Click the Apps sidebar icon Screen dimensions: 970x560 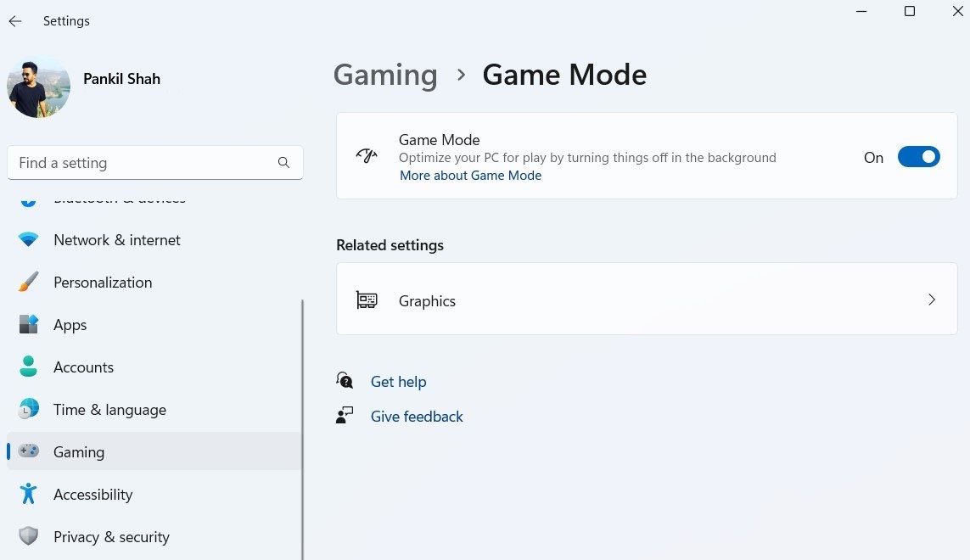click(29, 325)
